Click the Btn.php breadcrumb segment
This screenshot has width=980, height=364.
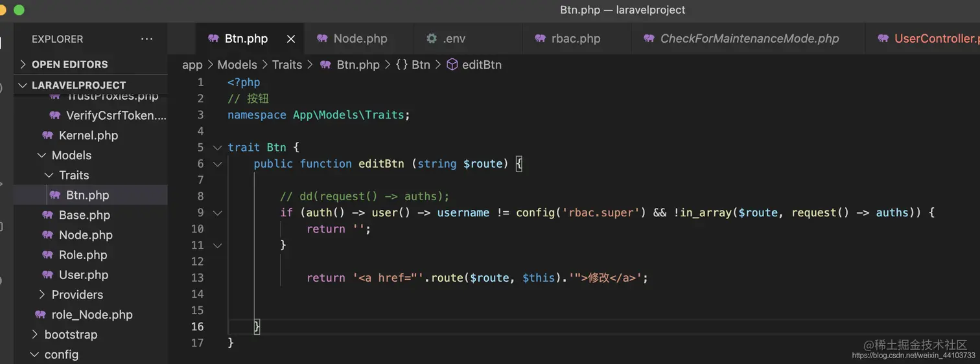(358, 65)
